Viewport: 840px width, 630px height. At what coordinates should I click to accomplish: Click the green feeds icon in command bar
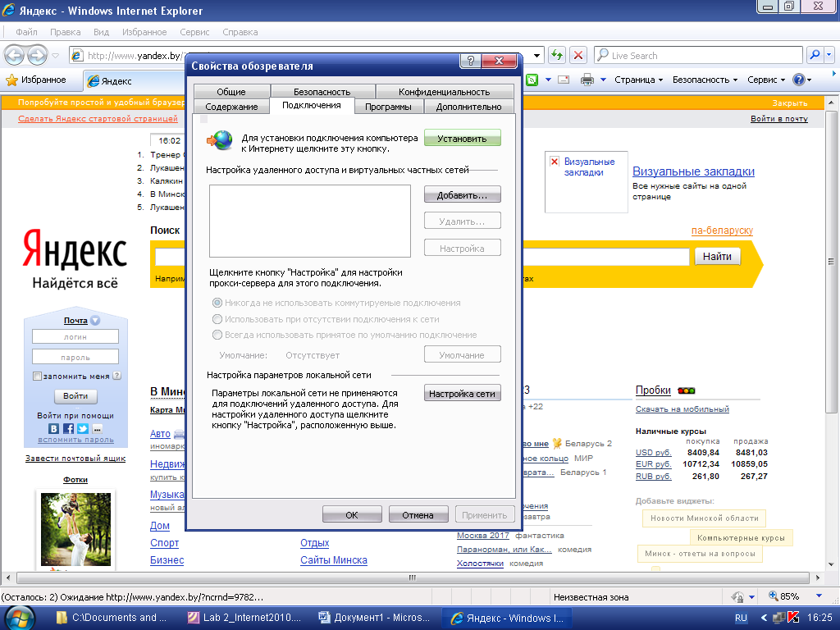click(x=532, y=80)
